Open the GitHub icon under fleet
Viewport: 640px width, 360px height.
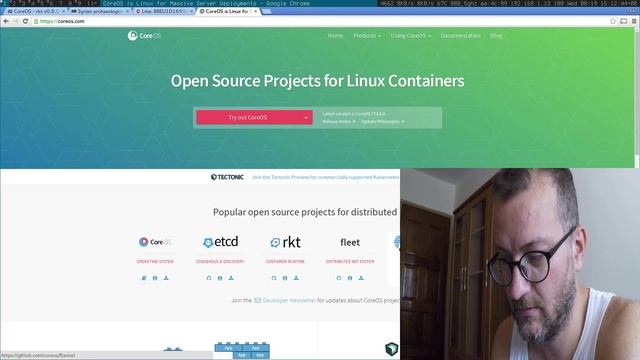(x=339, y=278)
